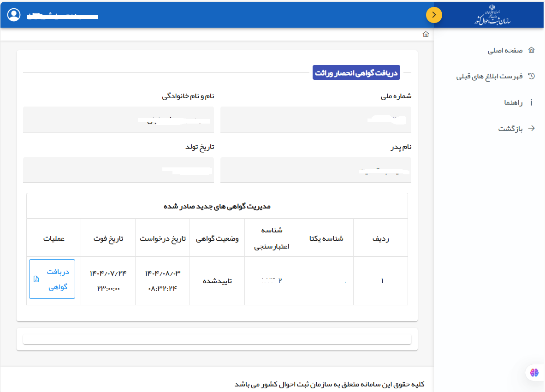Collapse sidebar with yellow chevron button
The width and height of the screenshot is (545, 392).
point(433,15)
